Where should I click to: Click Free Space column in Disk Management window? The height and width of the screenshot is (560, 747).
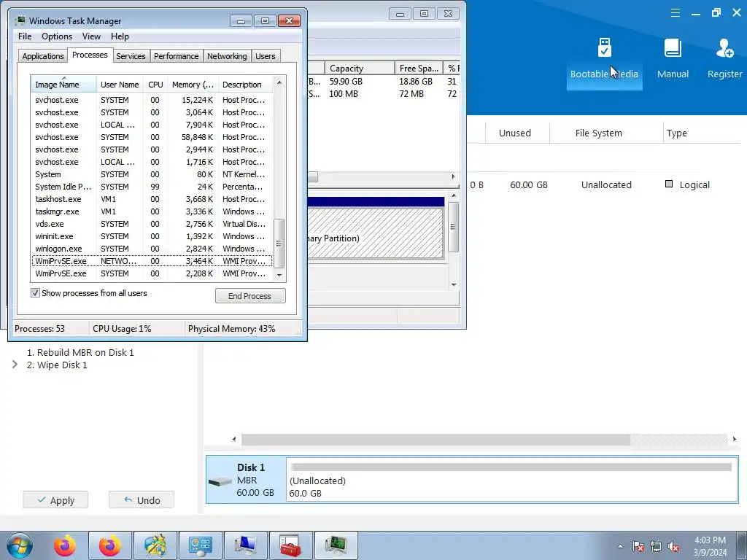(x=419, y=68)
